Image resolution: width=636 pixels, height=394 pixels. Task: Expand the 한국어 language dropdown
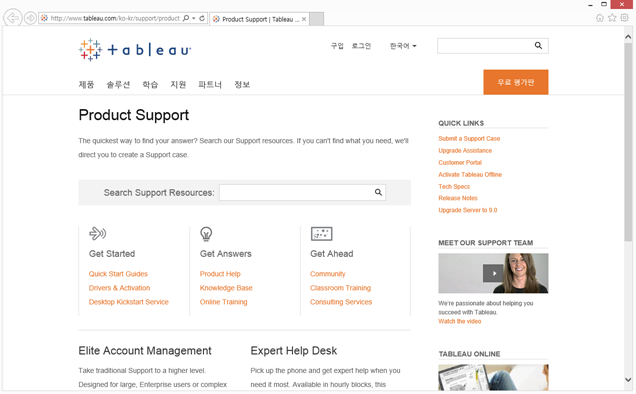[x=403, y=46]
